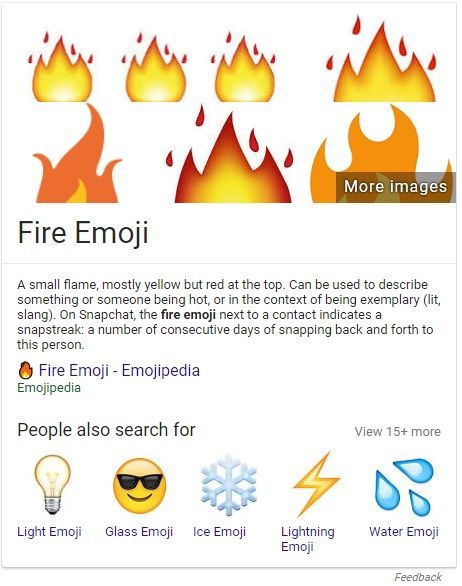The image size is (462, 586).
Task: Click the small fire icon beside Emojipedia link
Action: point(25,370)
